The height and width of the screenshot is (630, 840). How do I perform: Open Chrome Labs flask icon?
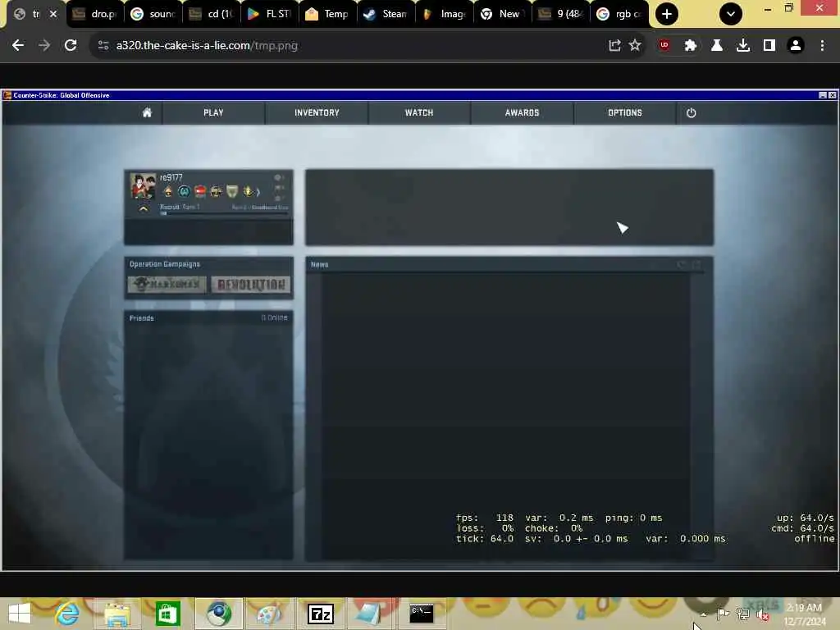717,46
